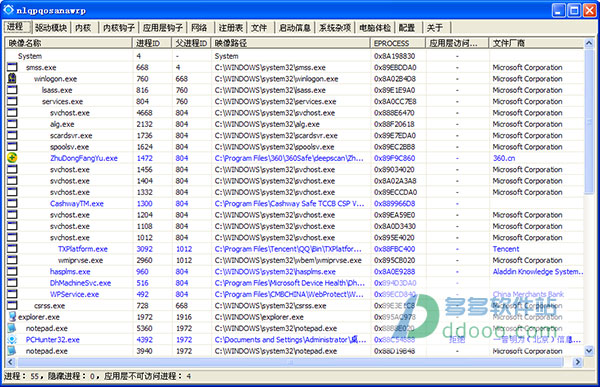Viewport: 600px width, 387px height.
Task: Switch to the 启动信息 tab
Action: click(295, 28)
